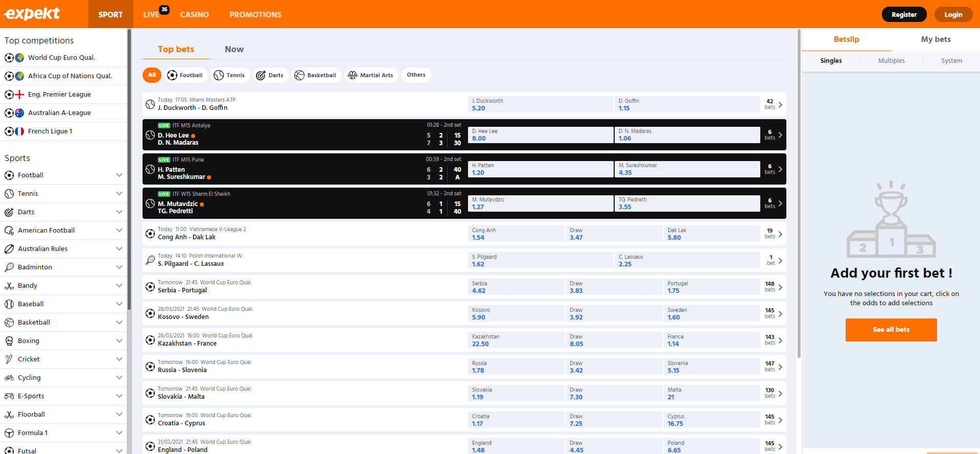This screenshot has width=980, height=454.
Task: Select the Singles betslip type
Action: pos(831,61)
